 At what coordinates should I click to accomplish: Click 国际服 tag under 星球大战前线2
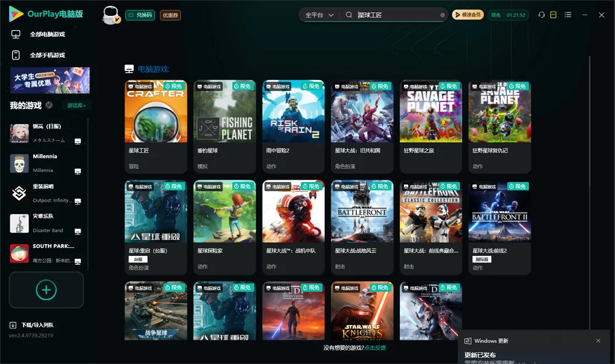(482, 259)
